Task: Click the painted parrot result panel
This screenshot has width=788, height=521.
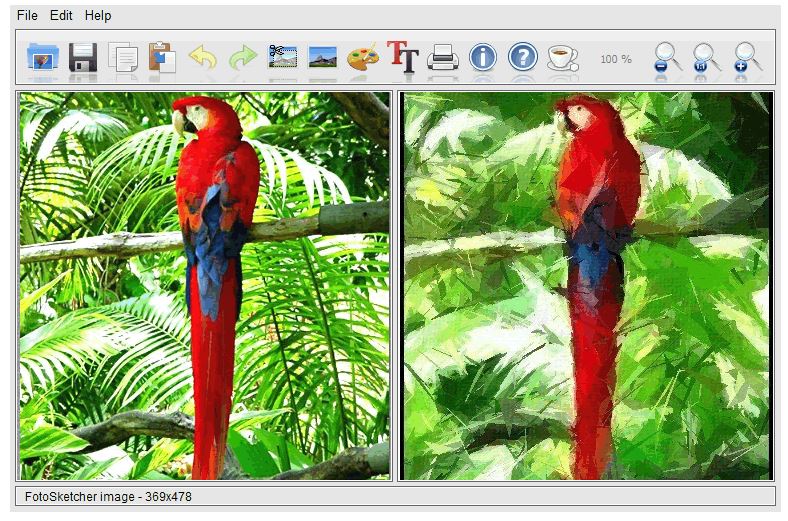Action: (587, 286)
